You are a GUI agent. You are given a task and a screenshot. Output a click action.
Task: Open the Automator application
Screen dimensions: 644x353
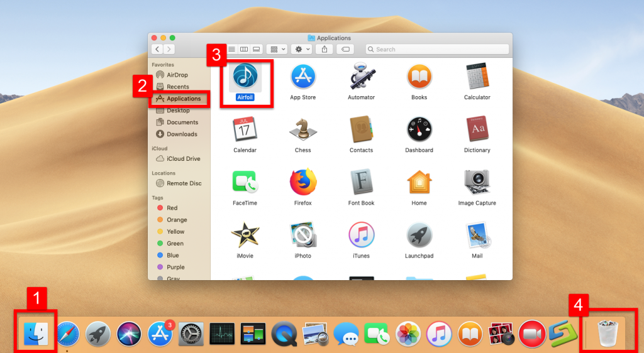(361, 77)
